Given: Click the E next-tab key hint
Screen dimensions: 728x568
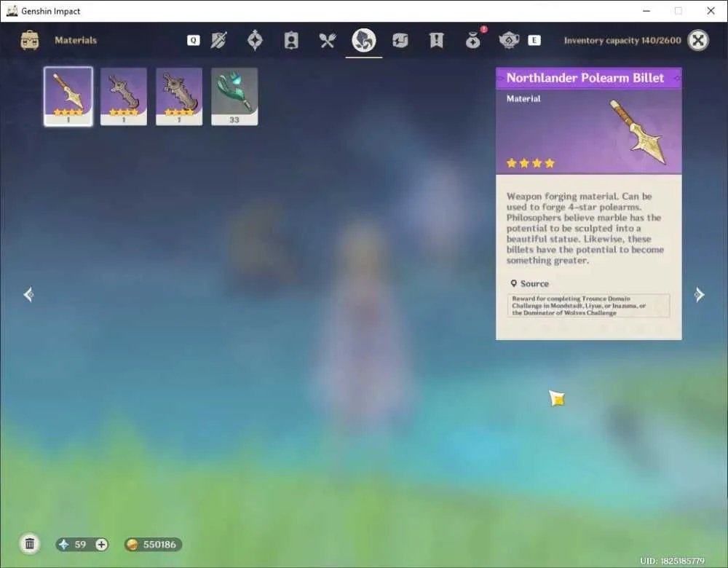Looking at the screenshot, I should pyautogui.click(x=534, y=40).
